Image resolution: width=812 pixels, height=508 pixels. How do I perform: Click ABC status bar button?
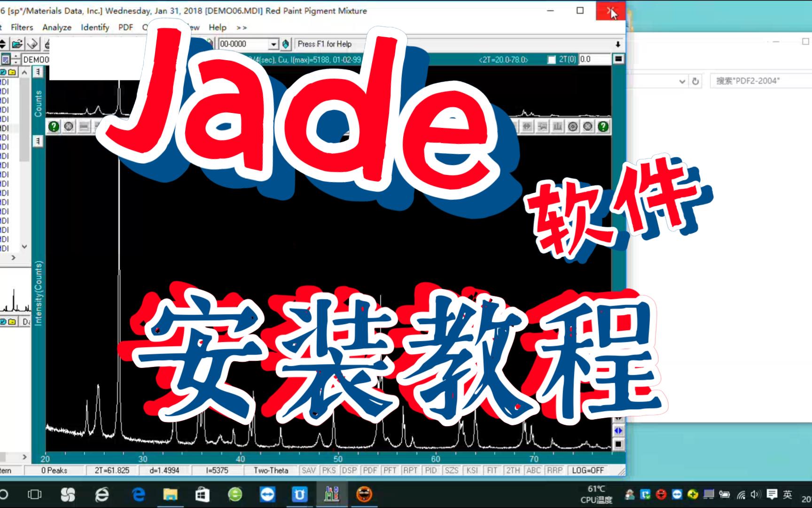[x=533, y=470]
